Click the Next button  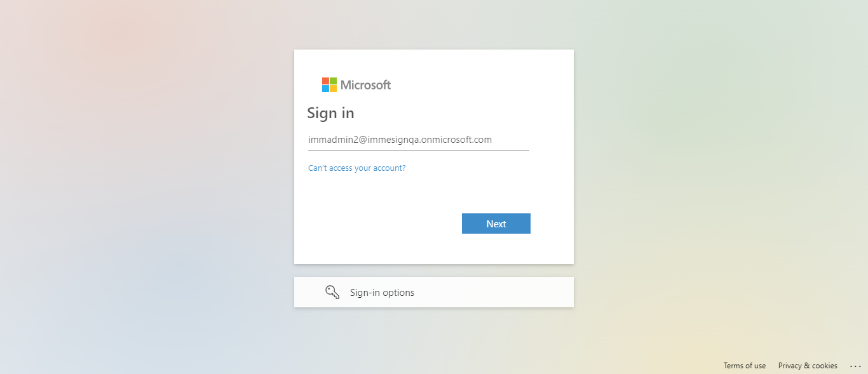pos(496,224)
